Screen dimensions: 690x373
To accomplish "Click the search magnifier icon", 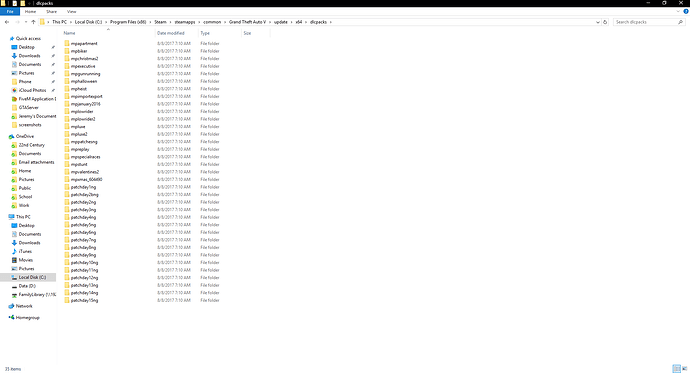I will coord(680,22).
